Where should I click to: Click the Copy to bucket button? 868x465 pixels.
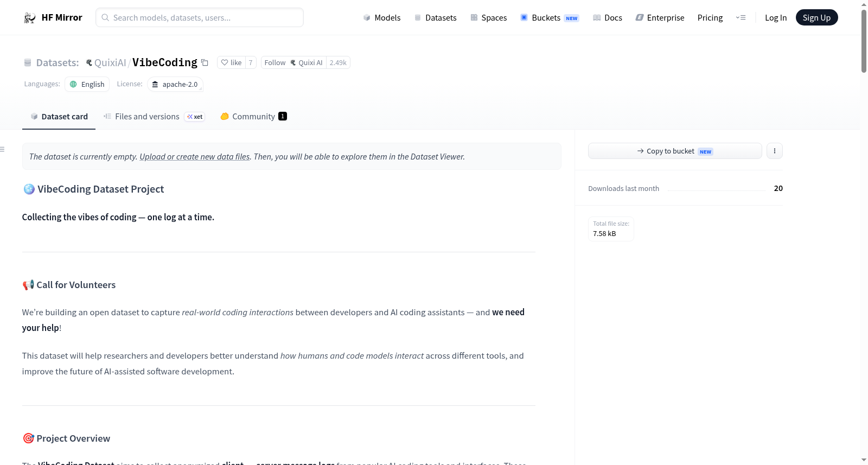(x=675, y=151)
